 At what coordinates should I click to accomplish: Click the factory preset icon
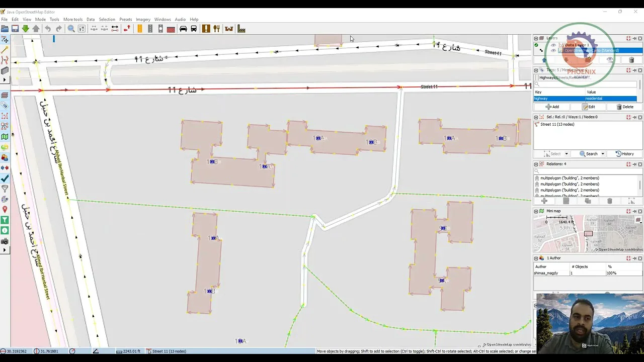(x=242, y=29)
